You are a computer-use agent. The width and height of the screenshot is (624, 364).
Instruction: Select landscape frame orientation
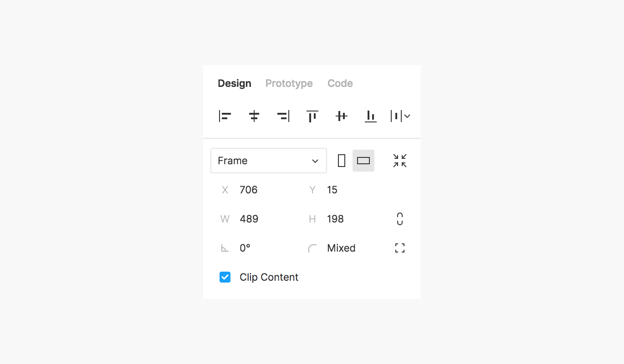[363, 161]
